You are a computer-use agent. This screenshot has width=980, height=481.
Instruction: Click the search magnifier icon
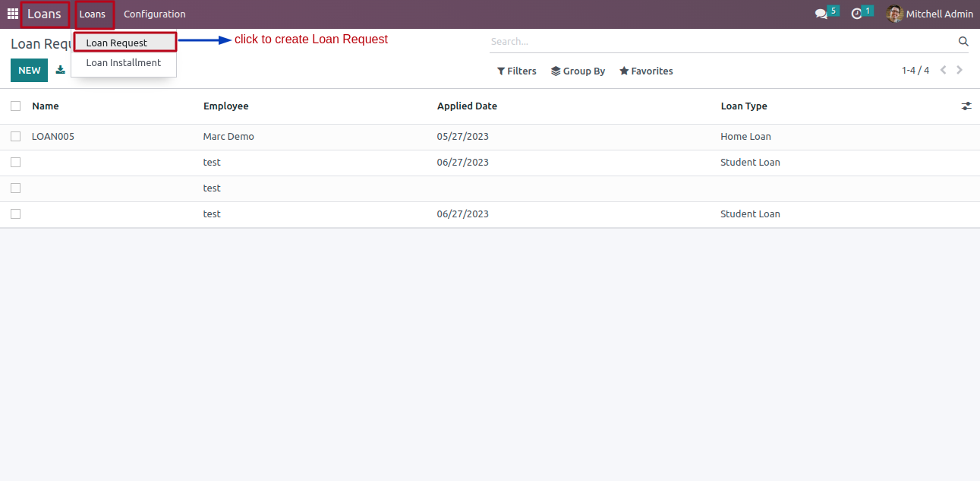(963, 41)
